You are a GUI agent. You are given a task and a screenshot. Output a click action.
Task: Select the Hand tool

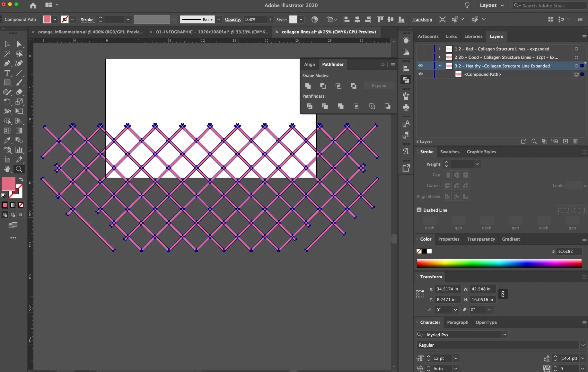click(7, 169)
